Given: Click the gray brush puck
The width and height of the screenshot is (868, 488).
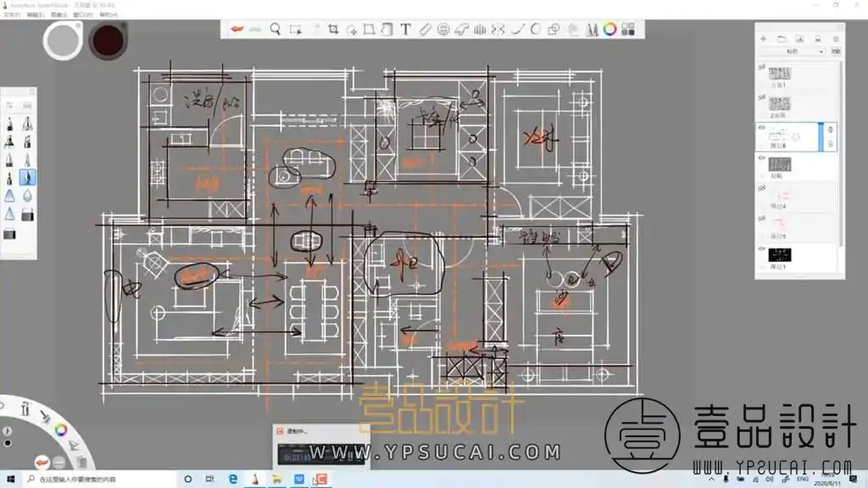Looking at the screenshot, I should click(x=63, y=41).
